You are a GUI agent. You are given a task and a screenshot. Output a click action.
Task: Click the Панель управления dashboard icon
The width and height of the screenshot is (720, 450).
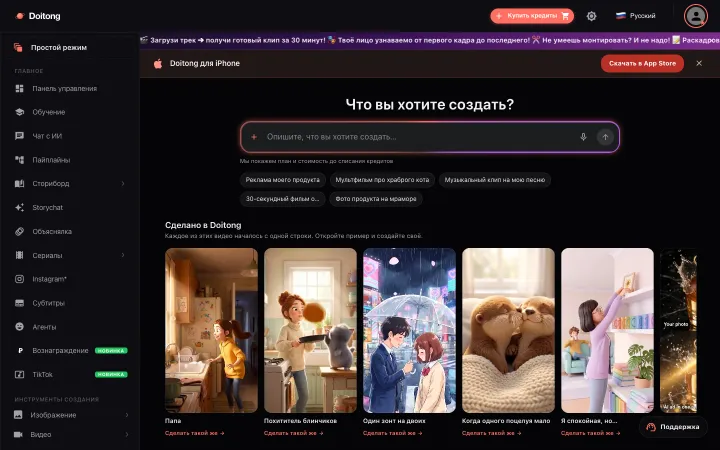point(19,89)
